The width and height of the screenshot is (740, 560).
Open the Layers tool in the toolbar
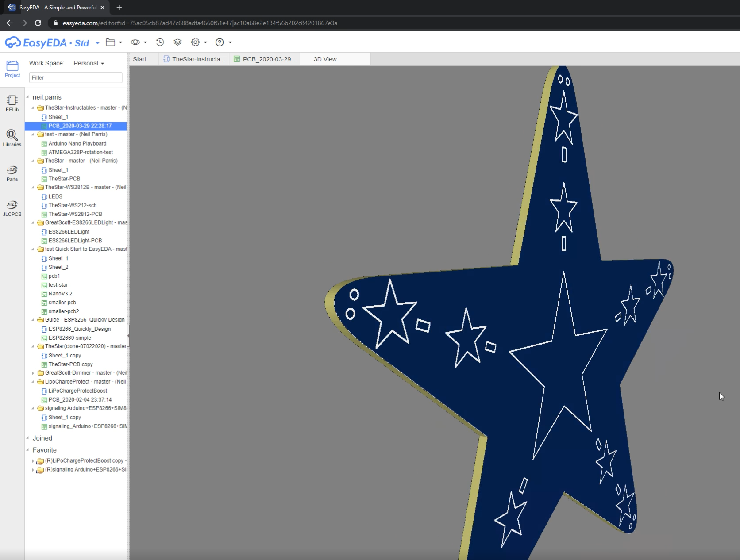pyautogui.click(x=177, y=42)
